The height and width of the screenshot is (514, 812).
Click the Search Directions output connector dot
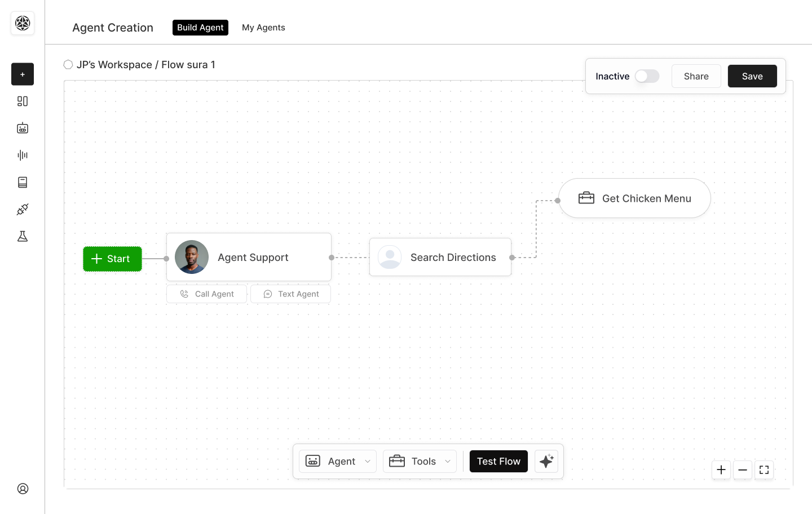tap(512, 258)
